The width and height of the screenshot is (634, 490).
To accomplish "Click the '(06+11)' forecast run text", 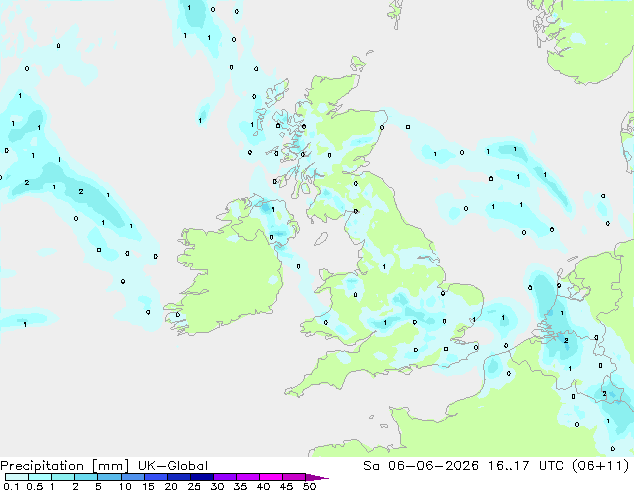I will 600,466.
